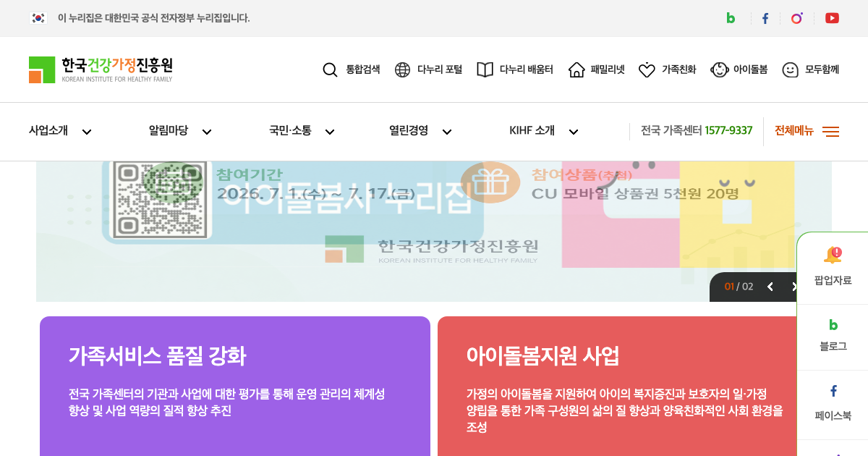Open the 팝업자료 sidebar label
The image size is (868, 456).
pos(833,281)
